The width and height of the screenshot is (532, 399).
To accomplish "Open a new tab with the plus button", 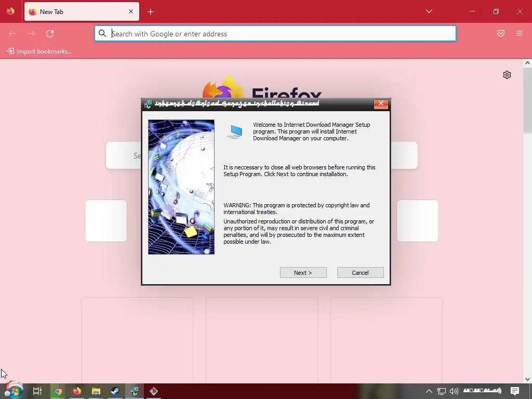I will click(x=150, y=12).
